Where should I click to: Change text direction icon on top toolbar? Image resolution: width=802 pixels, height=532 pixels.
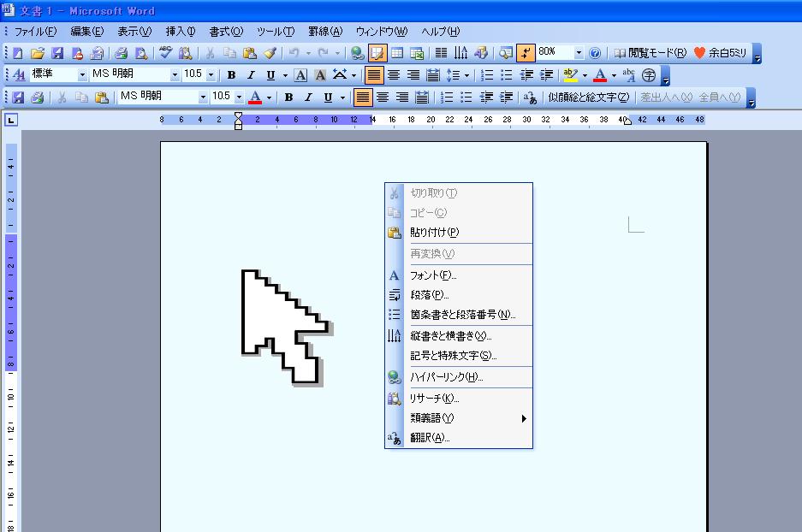(x=460, y=53)
